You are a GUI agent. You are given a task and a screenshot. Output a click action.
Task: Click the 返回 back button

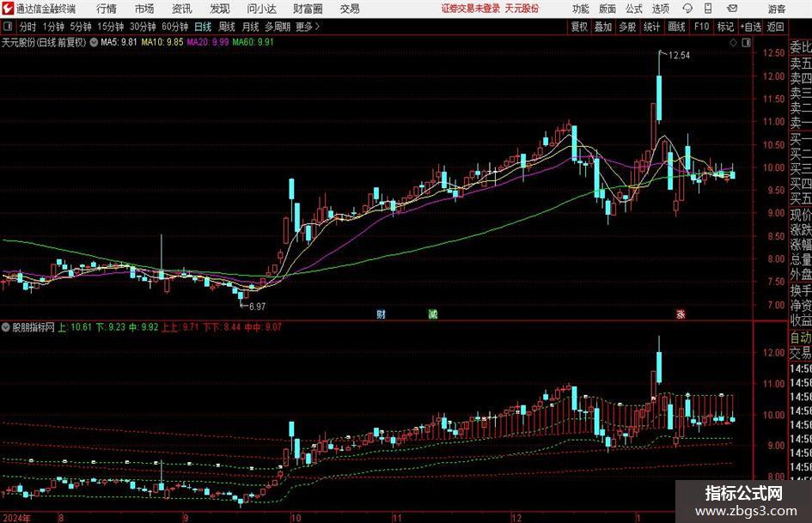coord(775,27)
